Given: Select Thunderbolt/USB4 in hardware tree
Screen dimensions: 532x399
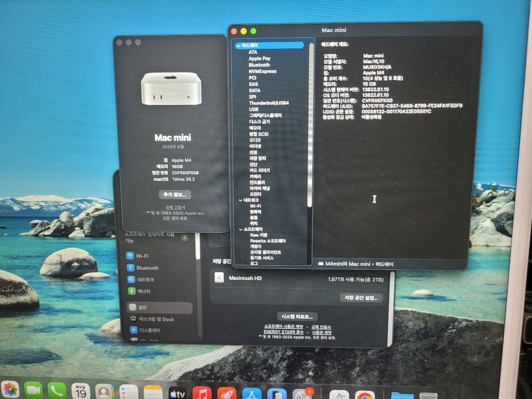Looking at the screenshot, I should [x=269, y=103].
